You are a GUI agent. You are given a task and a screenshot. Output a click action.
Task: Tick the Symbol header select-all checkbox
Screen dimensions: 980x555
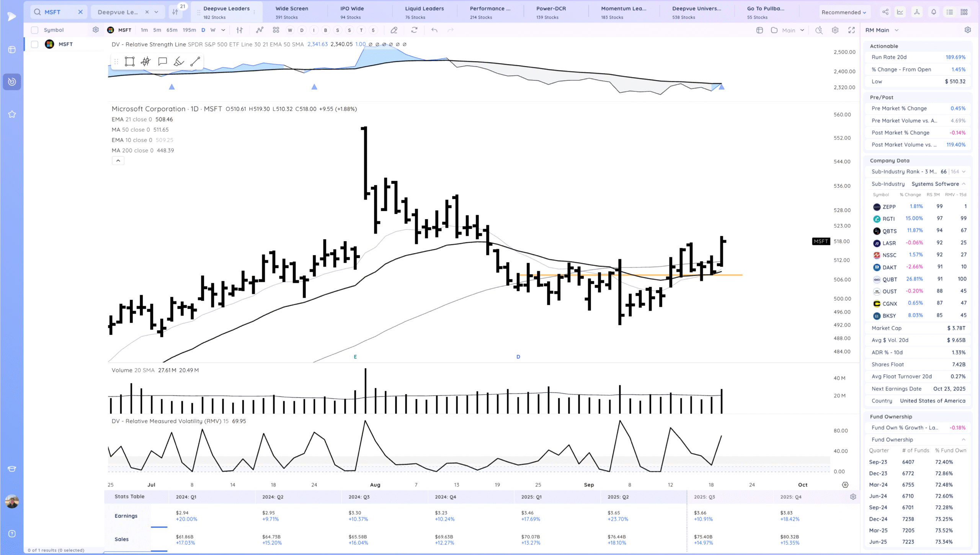[x=34, y=30]
